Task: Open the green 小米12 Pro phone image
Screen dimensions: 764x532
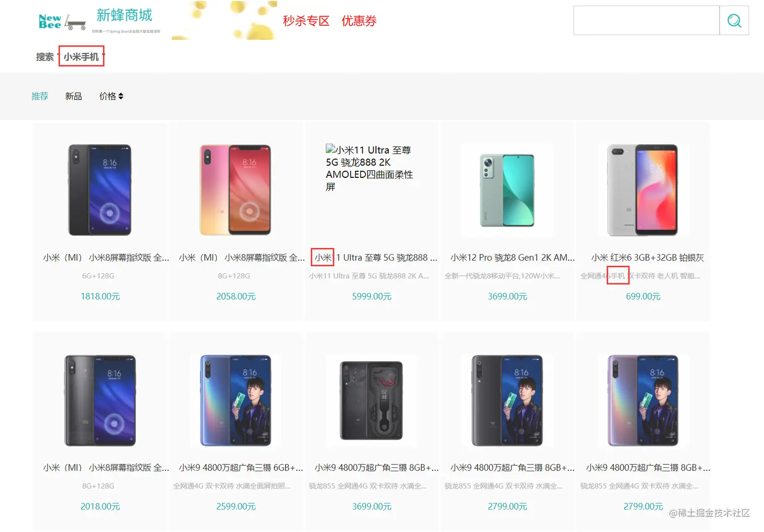Action: (x=507, y=190)
